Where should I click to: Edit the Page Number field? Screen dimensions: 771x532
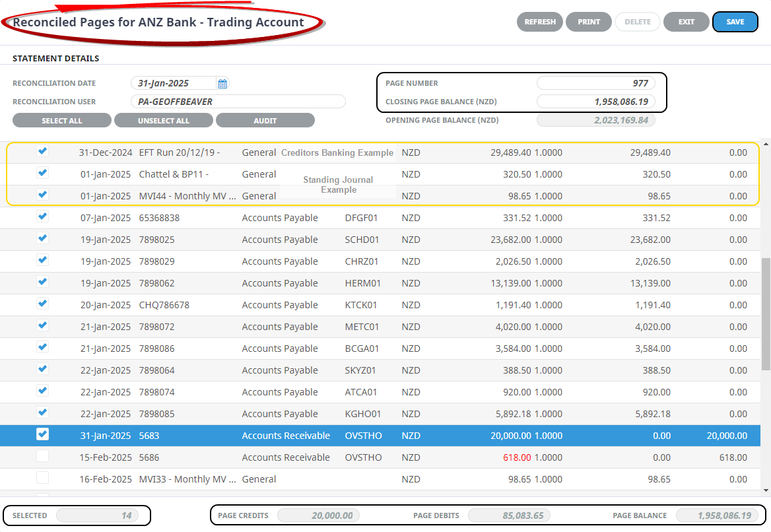tap(595, 84)
